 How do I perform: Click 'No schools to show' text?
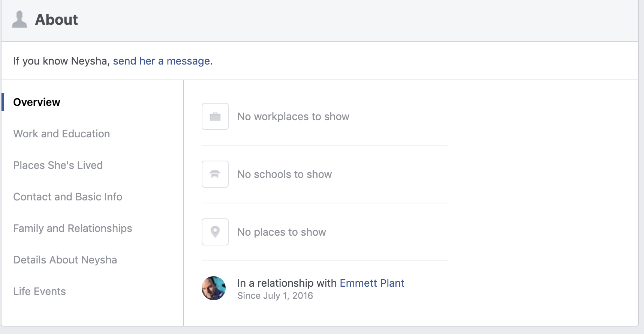[x=285, y=174]
